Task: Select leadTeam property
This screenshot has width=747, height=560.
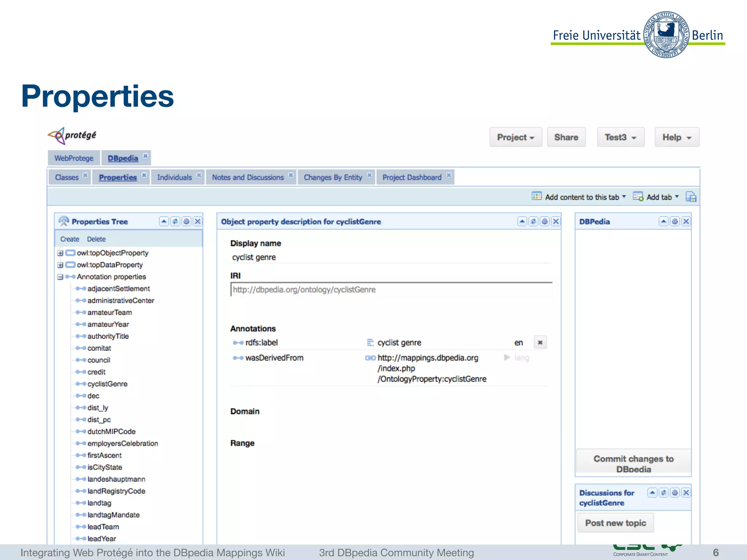Action: click(103, 527)
